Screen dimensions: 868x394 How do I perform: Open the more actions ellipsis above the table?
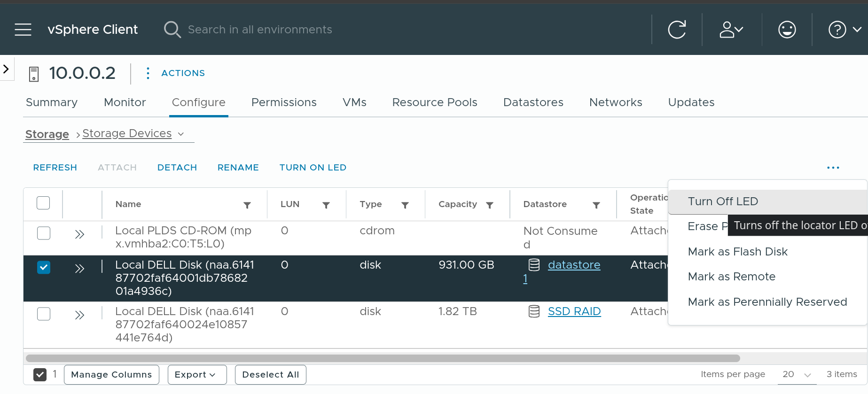pyautogui.click(x=833, y=168)
